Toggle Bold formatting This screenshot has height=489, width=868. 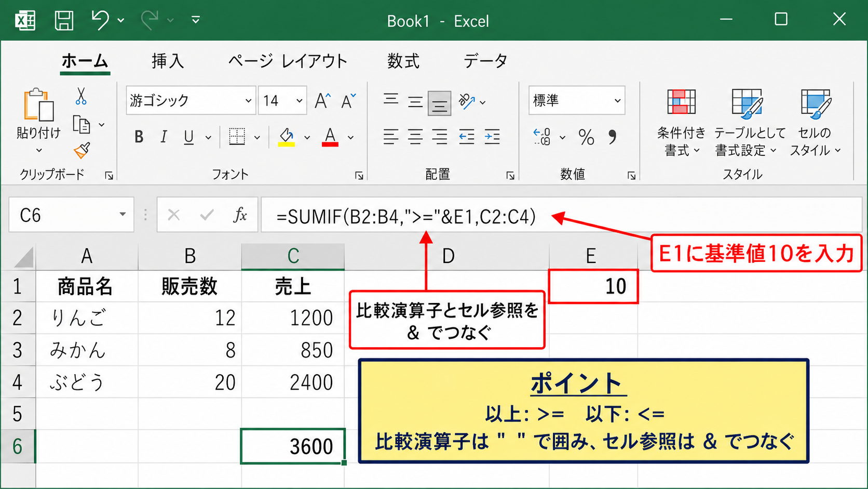click(139, 137)
